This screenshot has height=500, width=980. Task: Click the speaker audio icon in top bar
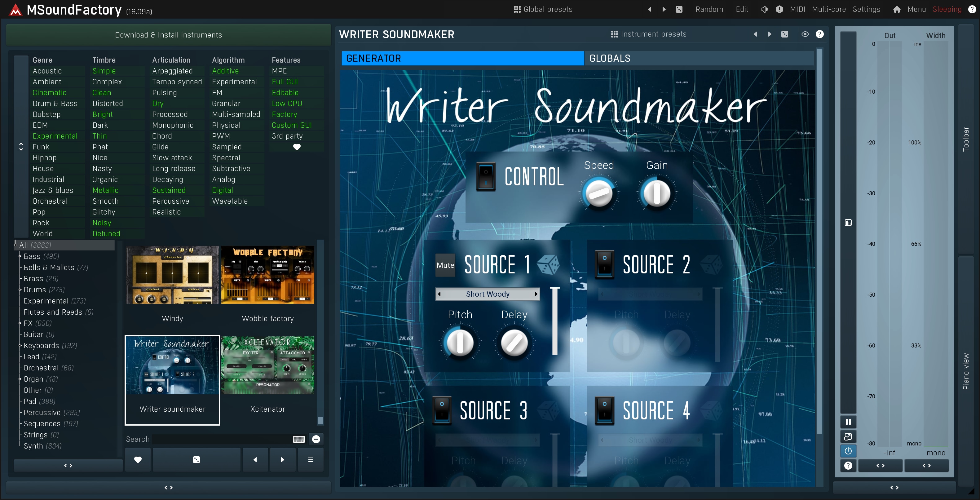pyautogui.click(x=764, y=9)
